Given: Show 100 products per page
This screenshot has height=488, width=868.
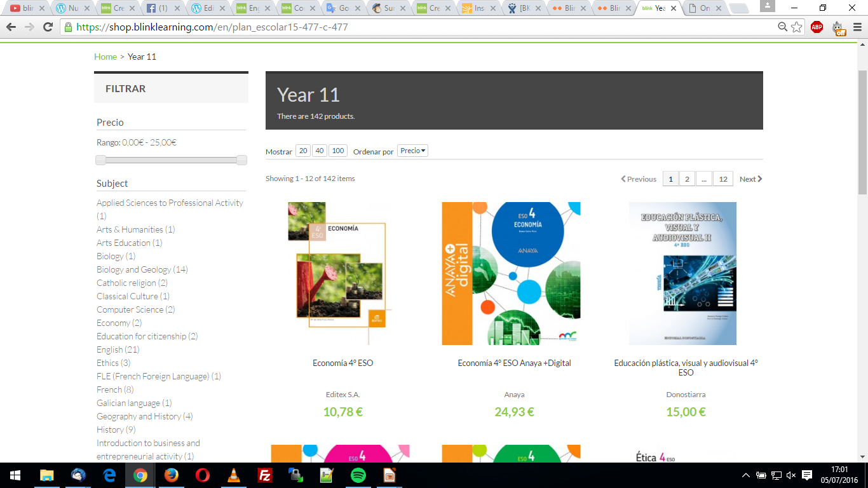Looking at the screenshot, I should point(338,151).
